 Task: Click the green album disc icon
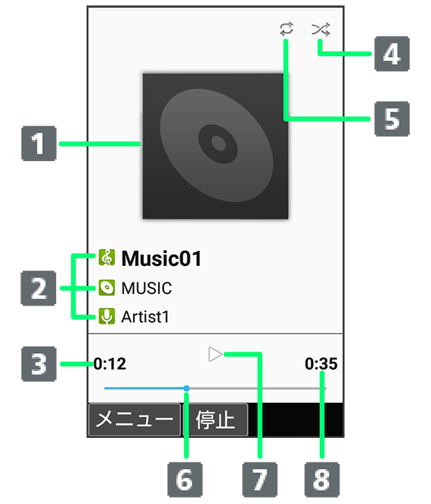(106, 288)
